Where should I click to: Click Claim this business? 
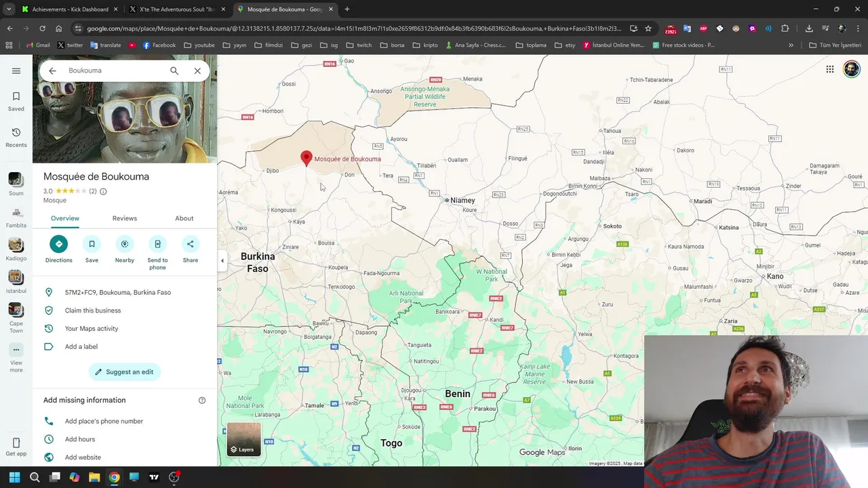125,310
